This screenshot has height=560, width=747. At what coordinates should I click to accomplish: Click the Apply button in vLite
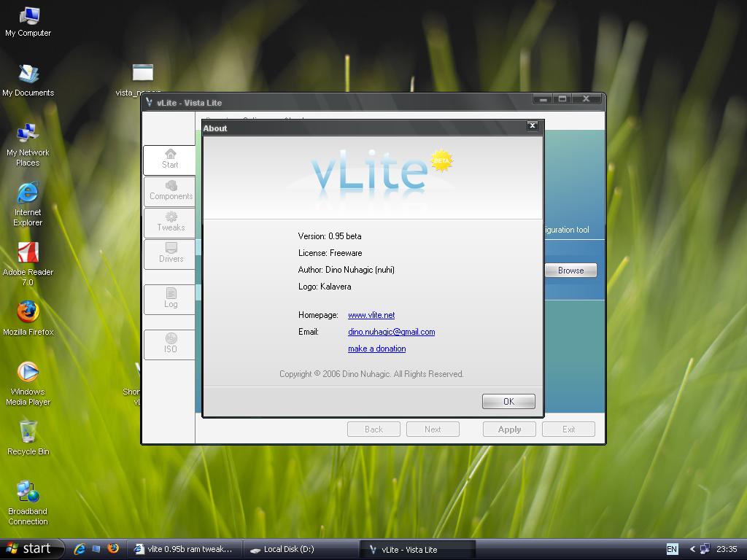pyautogui.click(x=509, y=429)
